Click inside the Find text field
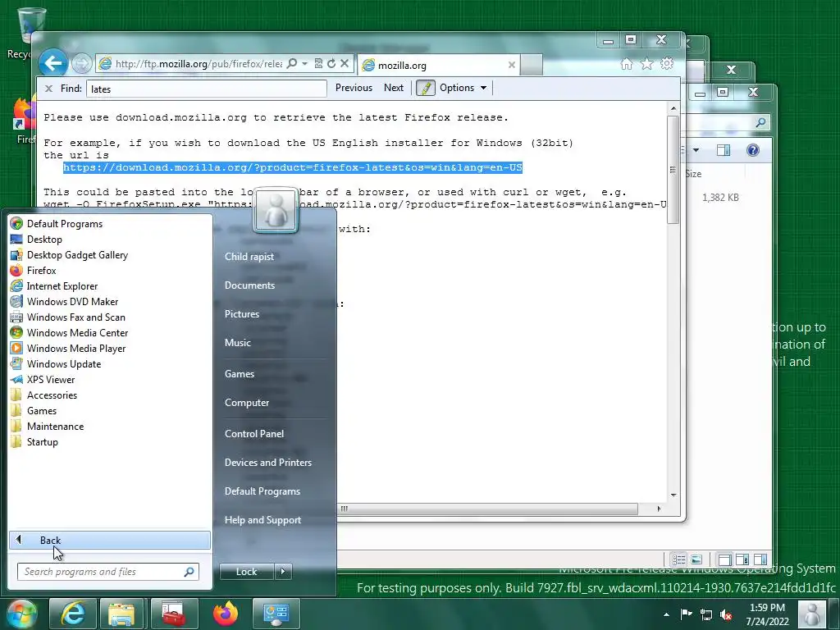 206,89
